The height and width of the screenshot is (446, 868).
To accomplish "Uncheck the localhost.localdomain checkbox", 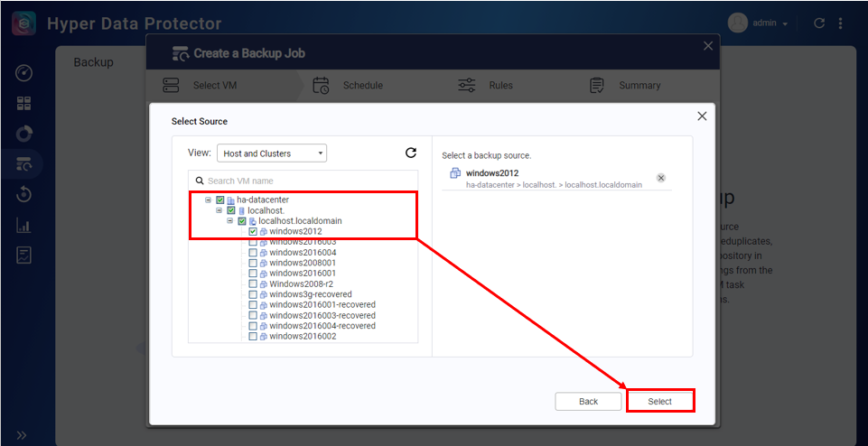I will click(x=242, y=221).
